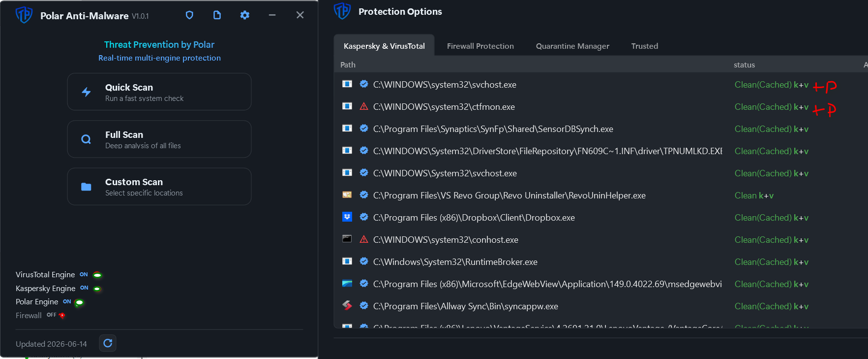
Task: Launch Custom Scan to select locations
Action: click(159, 186)
